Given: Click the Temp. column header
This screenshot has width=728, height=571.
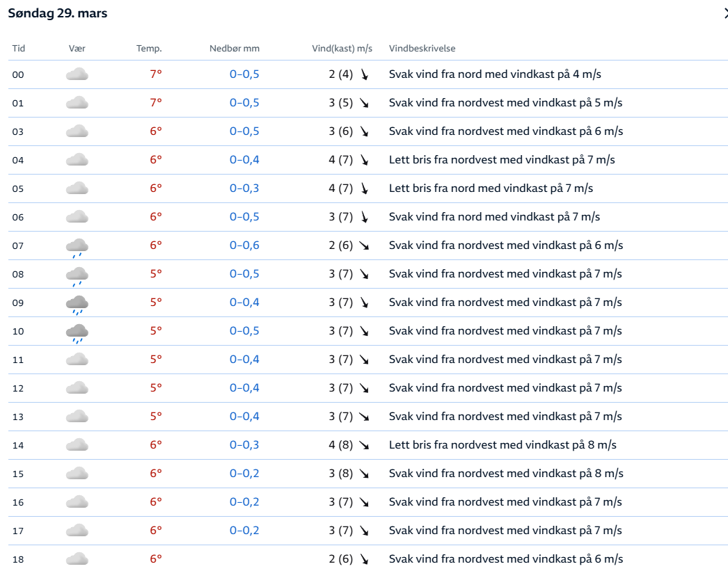Looking at the screenshot, I should click(149, 49).
